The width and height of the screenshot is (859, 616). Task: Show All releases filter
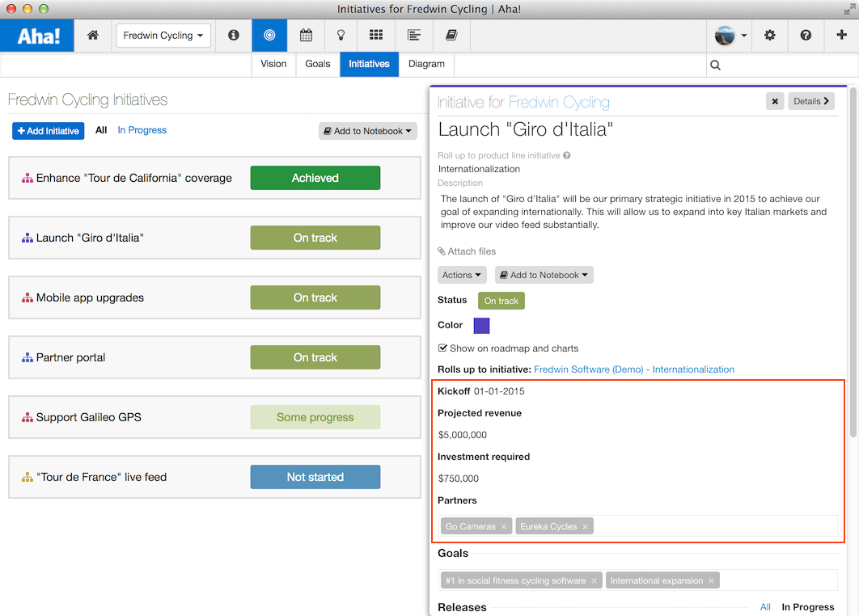point(765,606)
